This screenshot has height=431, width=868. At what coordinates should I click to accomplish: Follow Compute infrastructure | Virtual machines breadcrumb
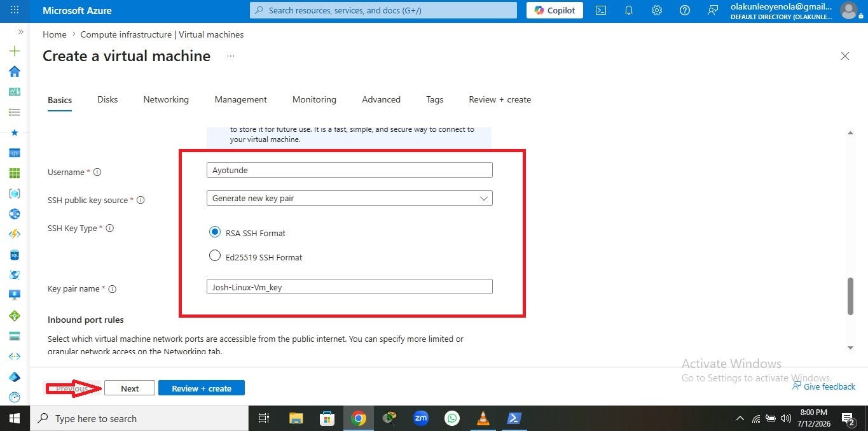[162, 34]
